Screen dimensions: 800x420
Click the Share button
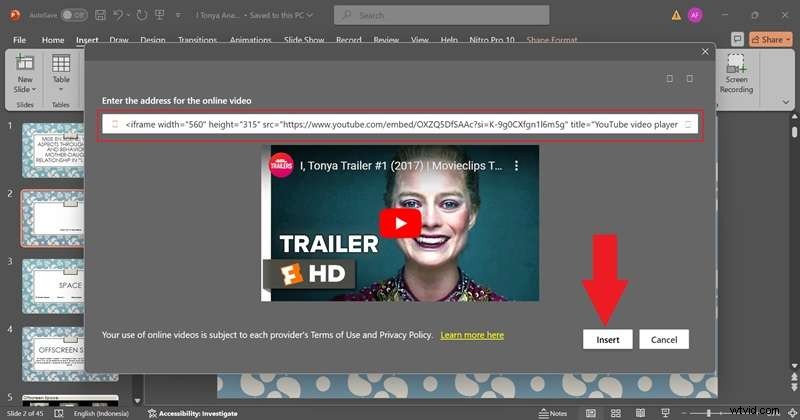pos(770,39)
